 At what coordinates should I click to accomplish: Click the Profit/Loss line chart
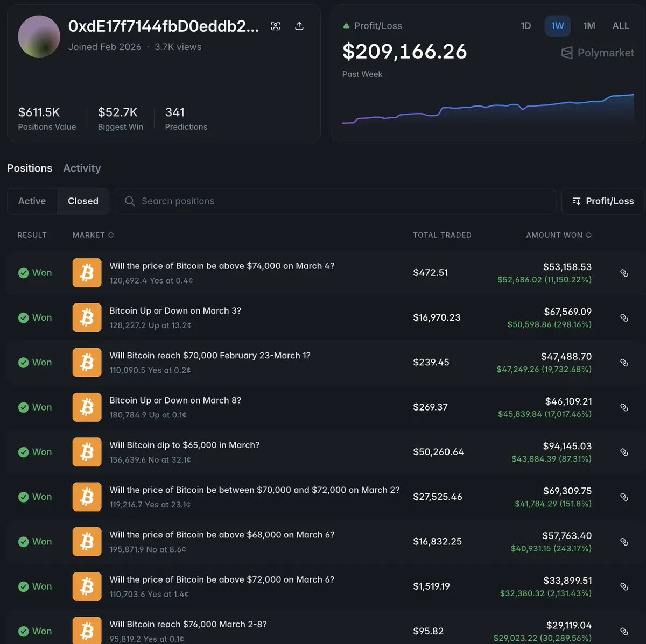pyautogui.click(x=488, y=110)
